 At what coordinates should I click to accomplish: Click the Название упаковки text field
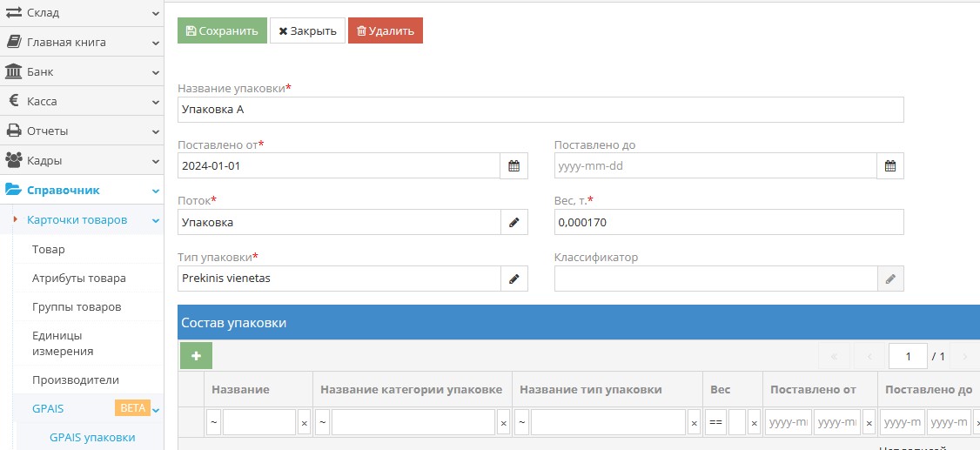(x=540, y=110)
